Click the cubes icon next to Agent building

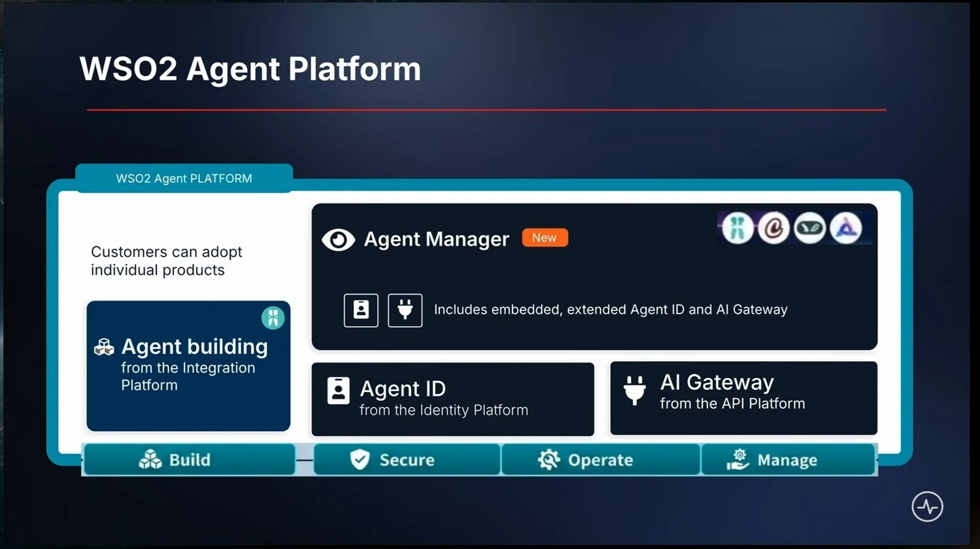click(104, 347)
